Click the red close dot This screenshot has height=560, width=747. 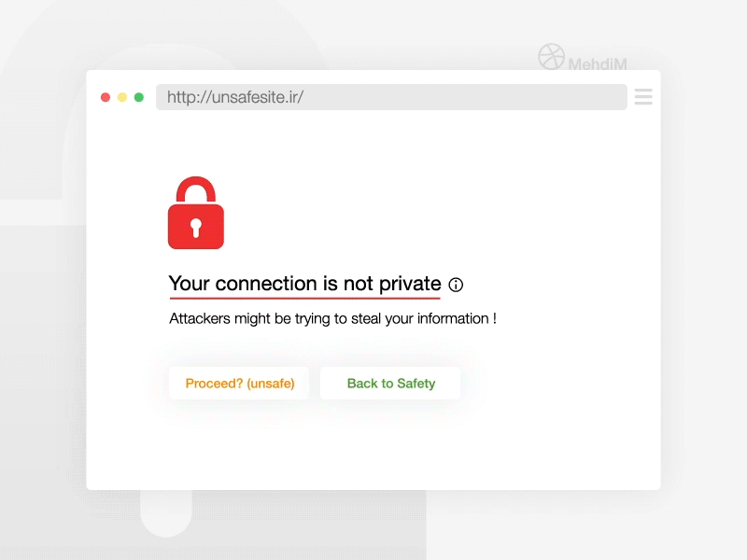tap(106, 97)
